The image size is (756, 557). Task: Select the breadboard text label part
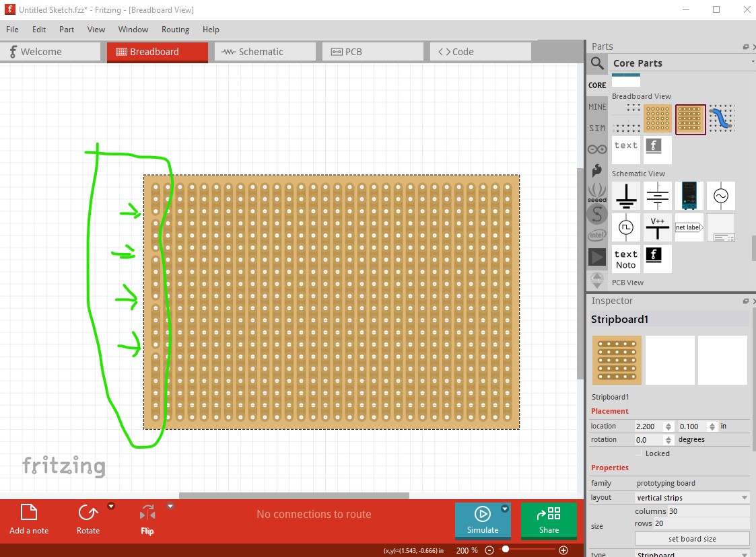tap(626, 149)
